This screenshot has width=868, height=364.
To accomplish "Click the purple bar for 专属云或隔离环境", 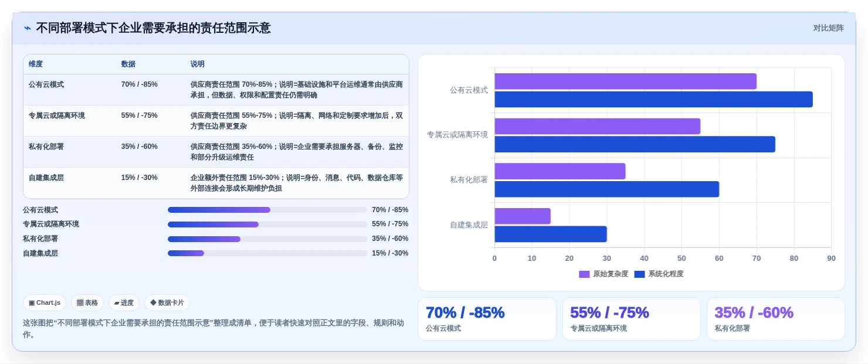I will click(597, 126).
